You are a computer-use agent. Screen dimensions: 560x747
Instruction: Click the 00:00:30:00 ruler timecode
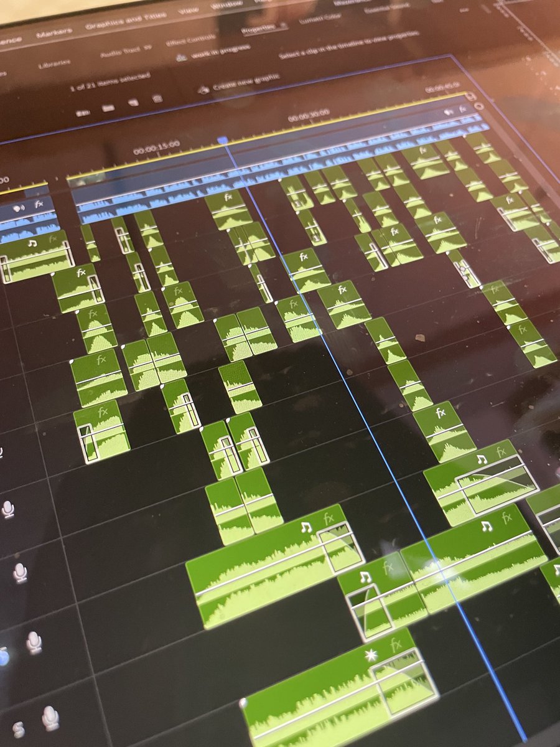pyautogui.click(x=308, y=115)
